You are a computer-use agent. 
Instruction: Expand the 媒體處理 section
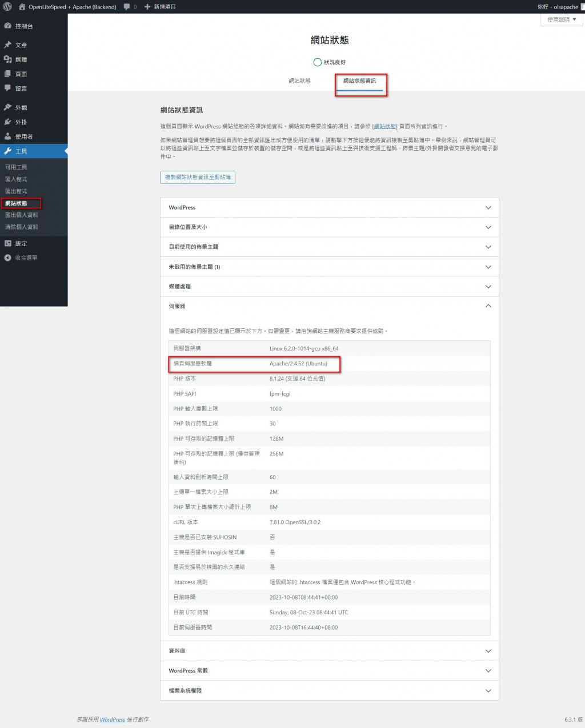pyautogui.click(x=330, y=287)
